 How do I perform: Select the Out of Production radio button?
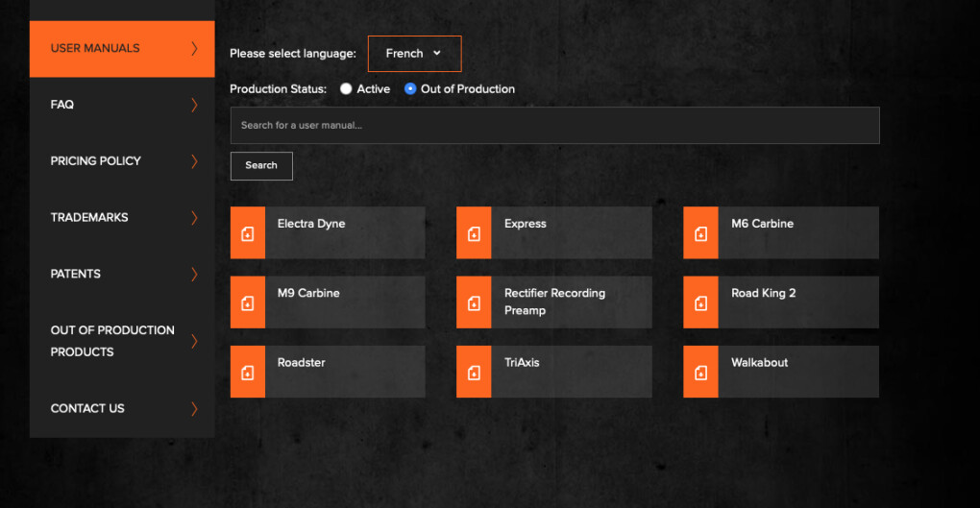(410, 89)
